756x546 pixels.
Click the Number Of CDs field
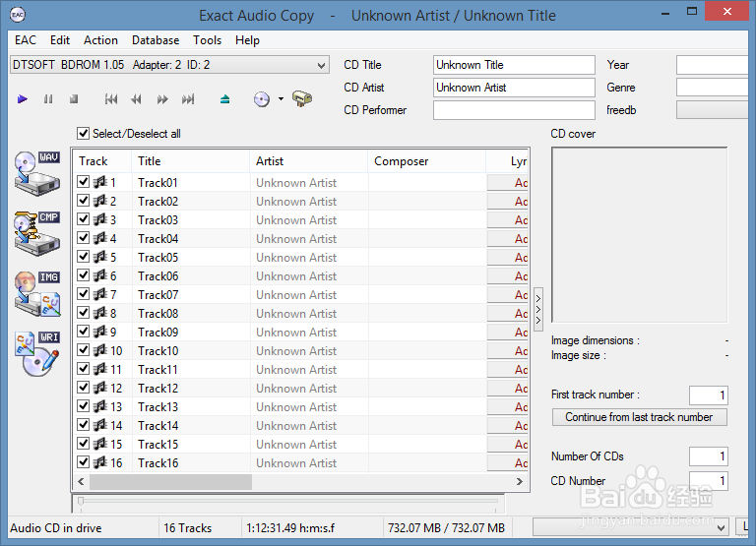pyautogui.click(x=709, y=456)
